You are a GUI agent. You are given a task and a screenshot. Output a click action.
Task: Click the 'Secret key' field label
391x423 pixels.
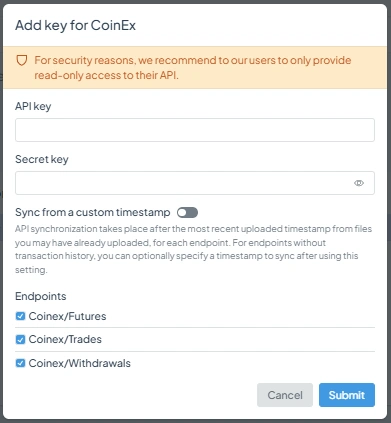pyautogui.click(x=42, y=159)
